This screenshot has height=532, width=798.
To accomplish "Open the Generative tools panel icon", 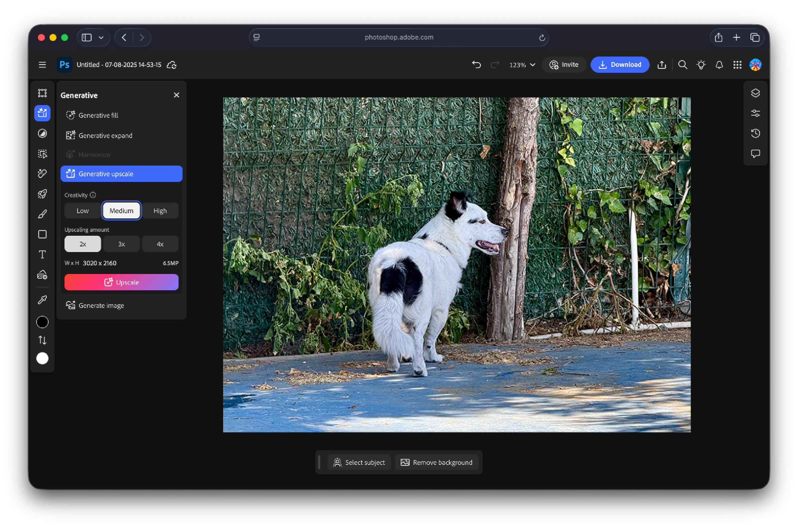I will (43, 113).
